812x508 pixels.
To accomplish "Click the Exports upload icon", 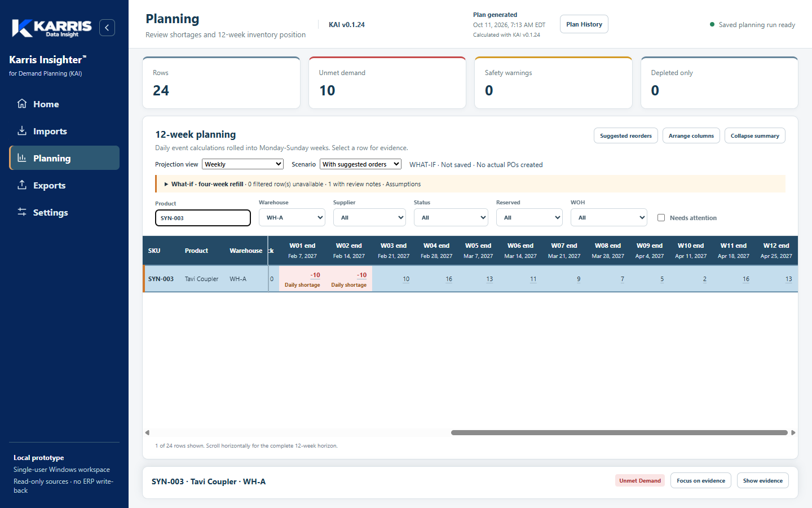I will pyautogui.click(x=22, y=185).
